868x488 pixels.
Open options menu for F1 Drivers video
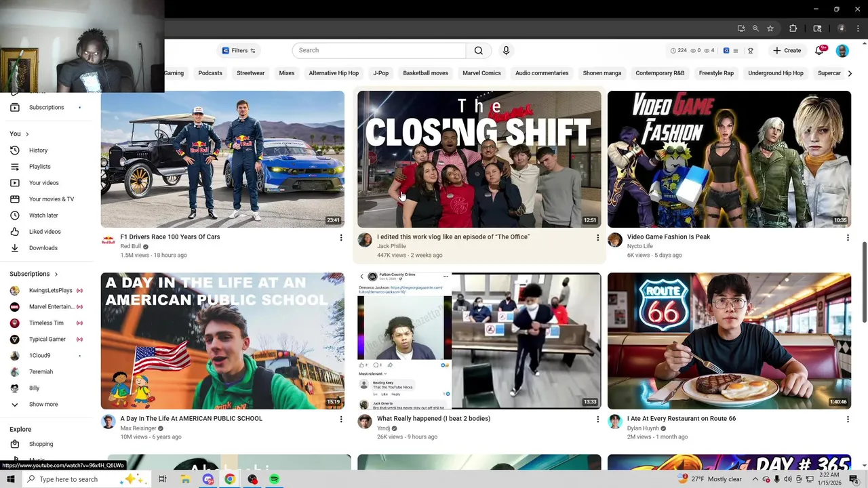click(x=341, y=237)
